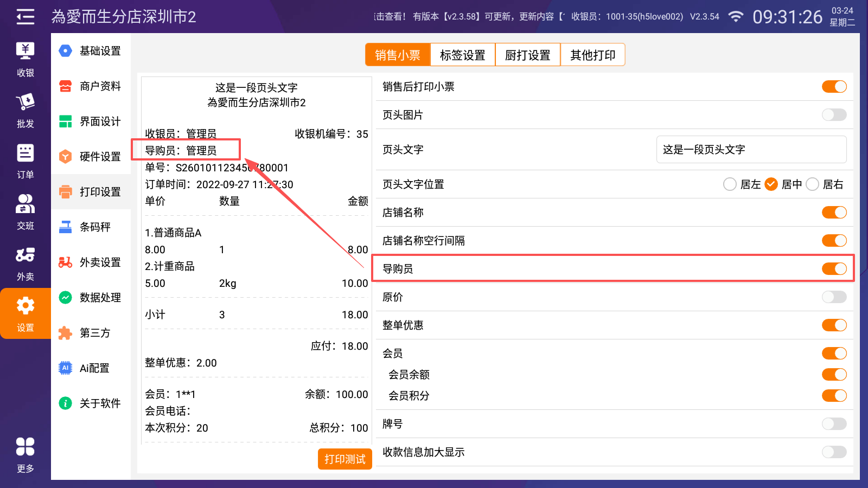Click the 页头文字 header text input field
This screenshot has height=488, width=868.
click(x=751, y=150)
